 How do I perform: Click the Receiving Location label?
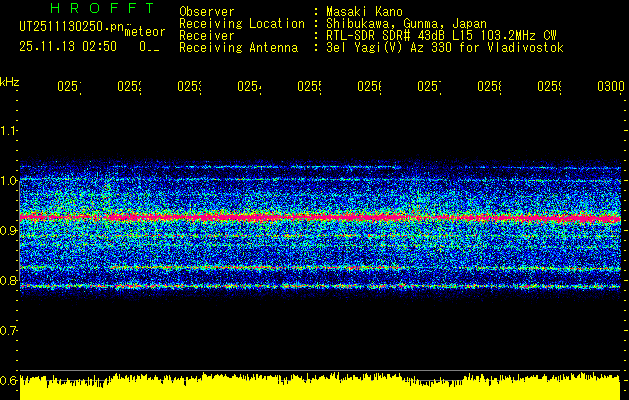click(242, 24)
